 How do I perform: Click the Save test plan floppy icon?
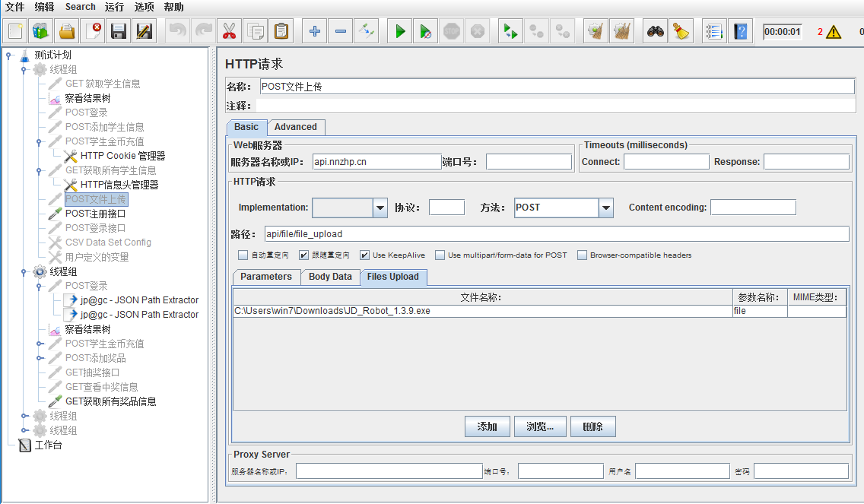click(118, 32)
